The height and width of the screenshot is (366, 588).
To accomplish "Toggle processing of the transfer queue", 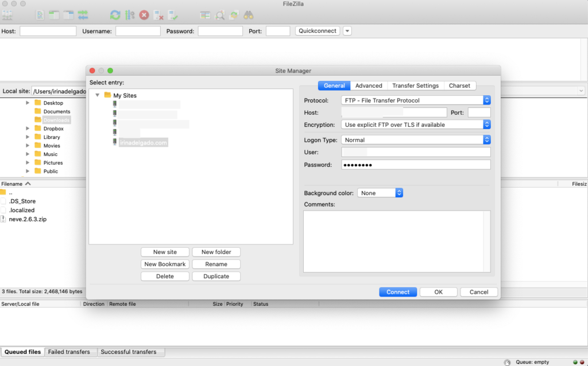I will coord(130,15).
